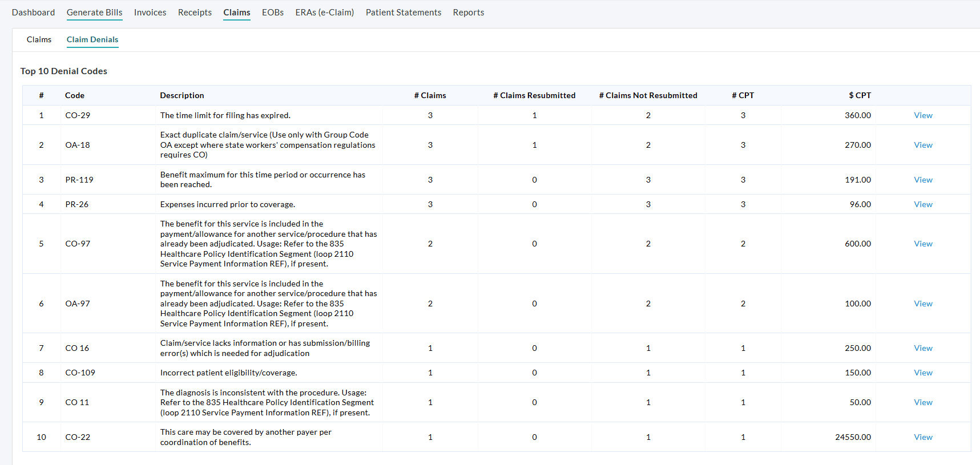Click View for CO-97 denial row
This screenshot has width=980, height=465.
click(x=922, y=244)
